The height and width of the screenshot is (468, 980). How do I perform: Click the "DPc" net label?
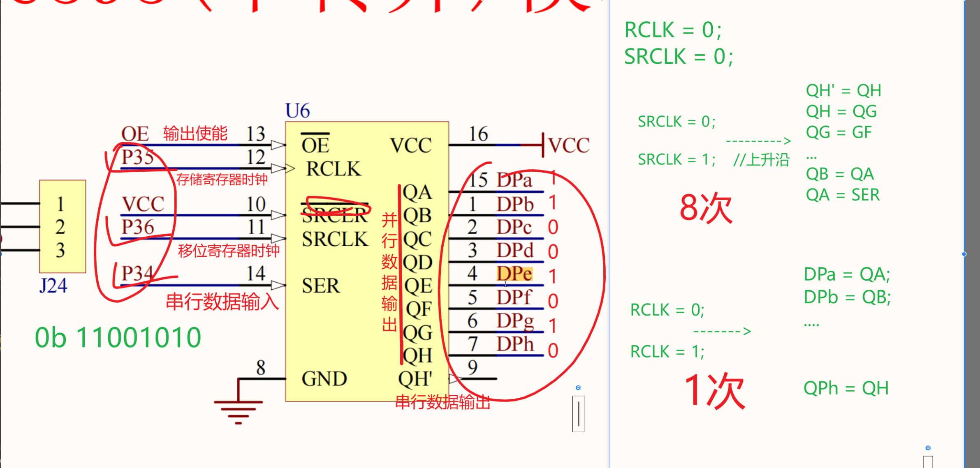(x=514, y=227)
